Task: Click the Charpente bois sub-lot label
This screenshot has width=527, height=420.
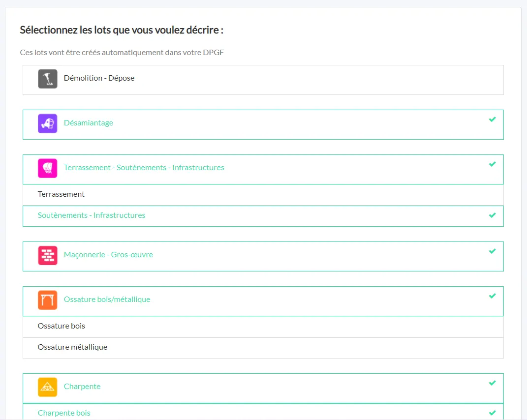Action: 64,413
